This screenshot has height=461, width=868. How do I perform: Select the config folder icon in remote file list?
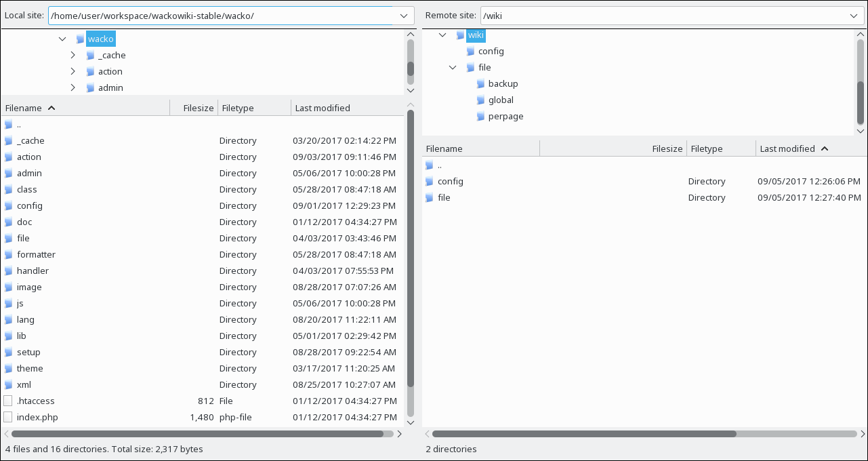pyautogui.click(x=429, y=181)
